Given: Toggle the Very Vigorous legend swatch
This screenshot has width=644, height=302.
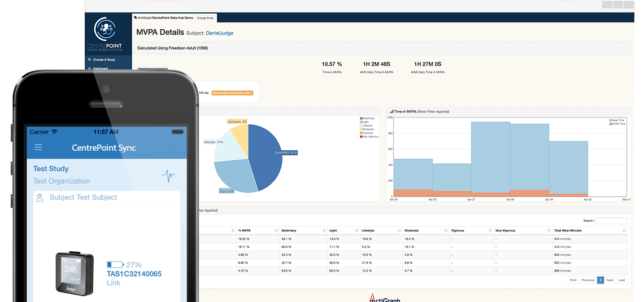Looking at the screenshot, I should tap(361, 137).
